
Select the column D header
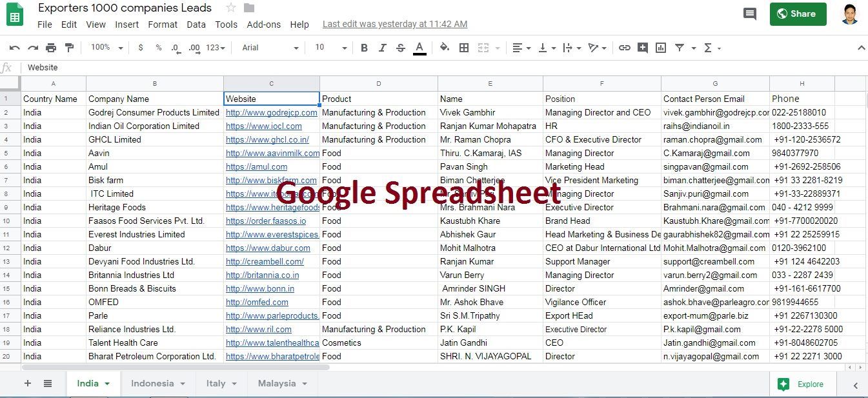[379, 83]
